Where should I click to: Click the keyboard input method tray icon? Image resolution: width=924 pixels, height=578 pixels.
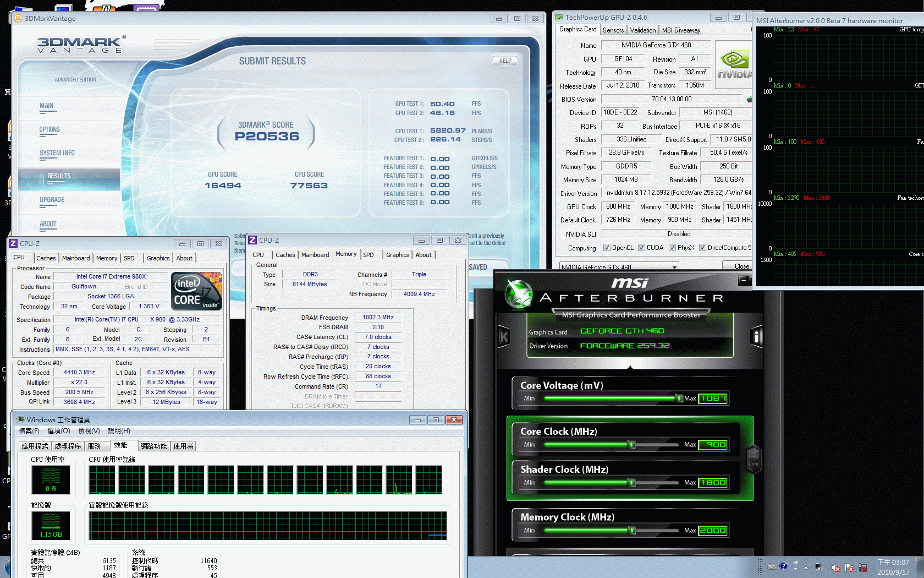tap(771, 566)
